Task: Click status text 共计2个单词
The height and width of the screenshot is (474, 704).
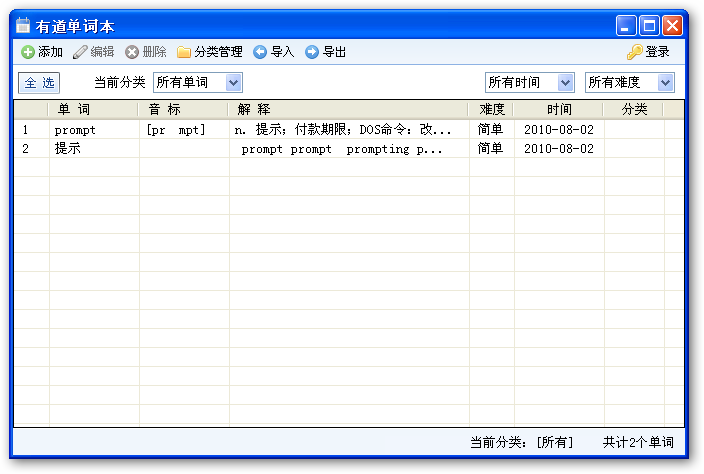Action: 638,443
